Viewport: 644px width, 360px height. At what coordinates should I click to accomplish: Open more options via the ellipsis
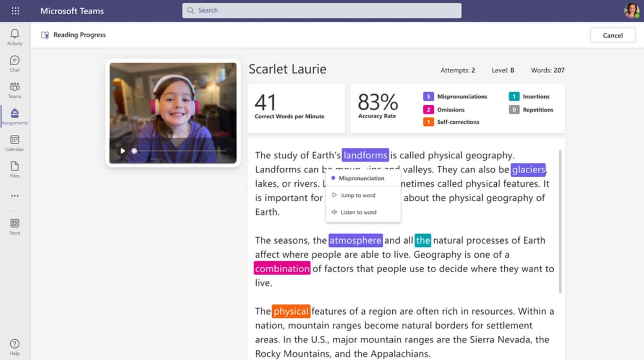14,196
